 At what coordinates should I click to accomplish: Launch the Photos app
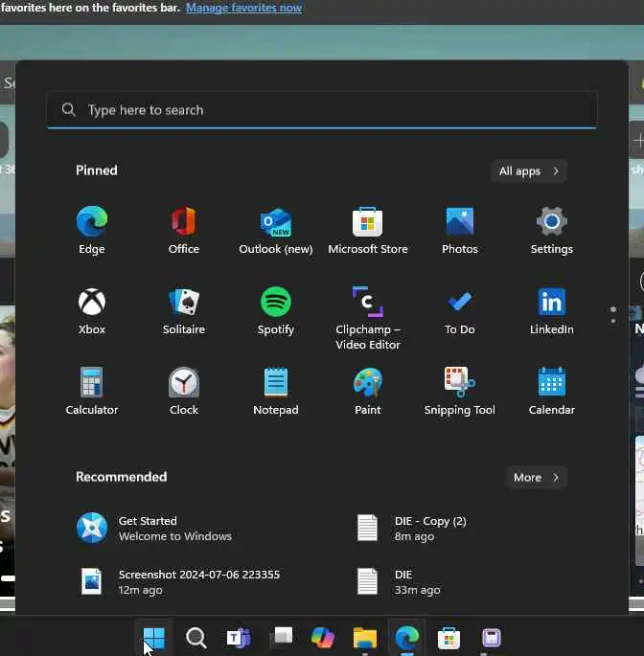click(x=460, y=230)
